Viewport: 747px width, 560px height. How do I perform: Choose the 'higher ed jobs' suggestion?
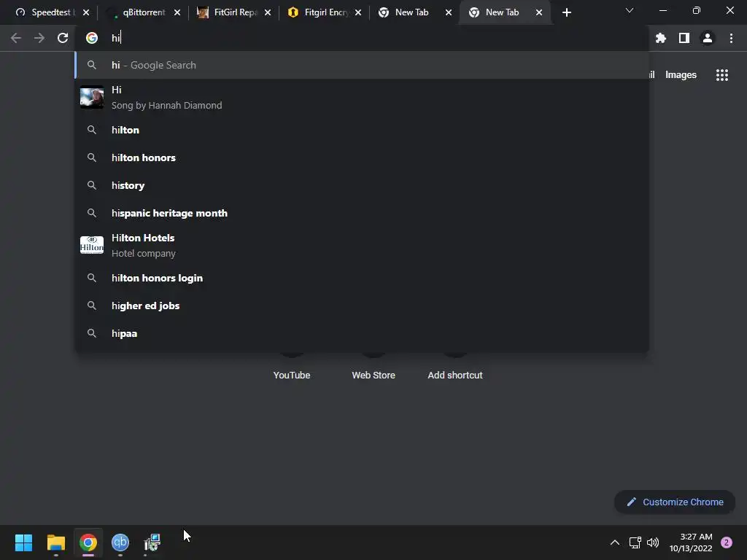tap(362, 306)
